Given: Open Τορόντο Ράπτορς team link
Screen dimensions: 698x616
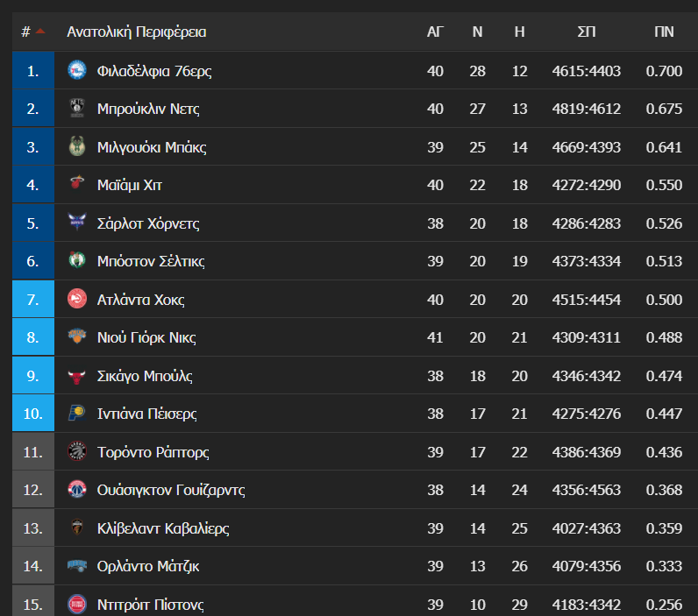Looking at the screenshot, I should (x=153, y=452).
